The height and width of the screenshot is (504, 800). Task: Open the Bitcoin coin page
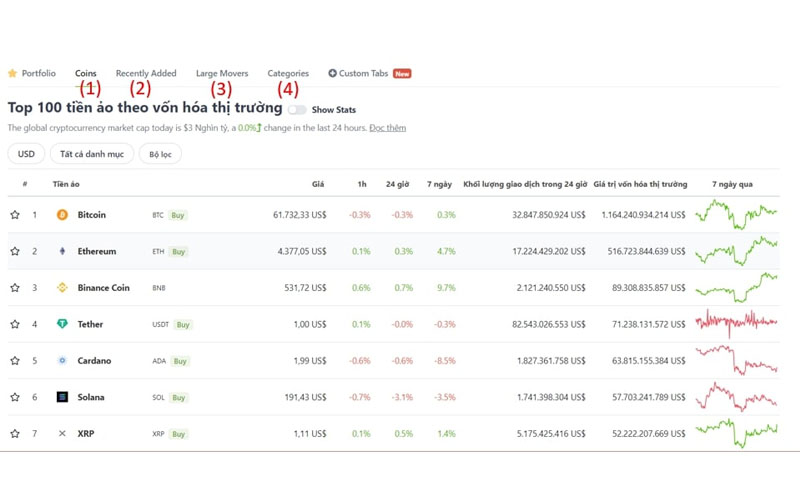pos(92,215)
